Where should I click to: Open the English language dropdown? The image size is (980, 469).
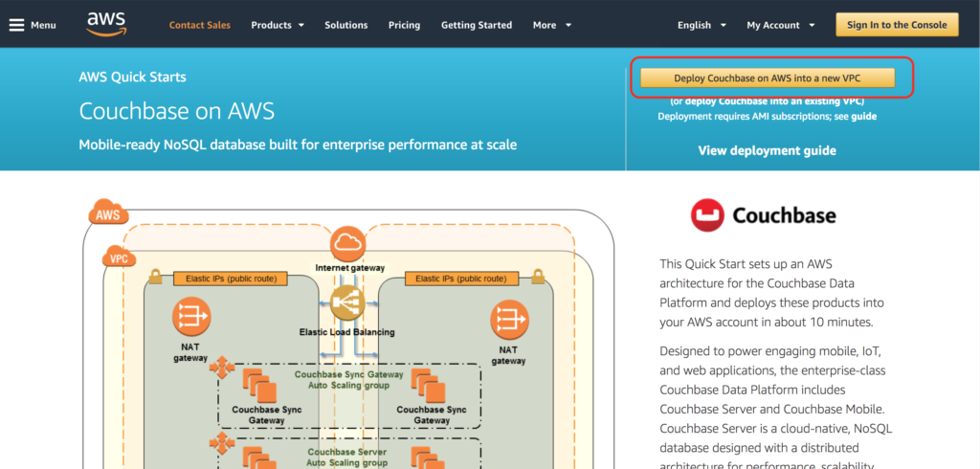pos(702,25)
